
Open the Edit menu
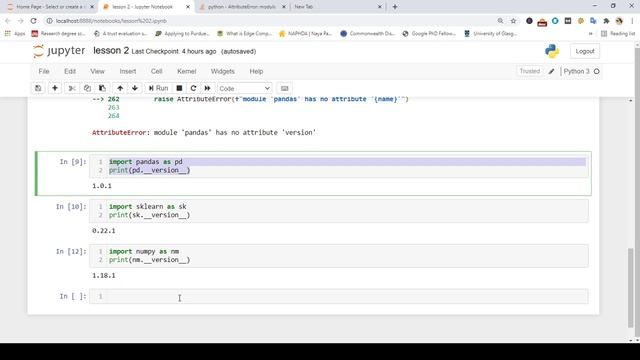pos(70,71)
